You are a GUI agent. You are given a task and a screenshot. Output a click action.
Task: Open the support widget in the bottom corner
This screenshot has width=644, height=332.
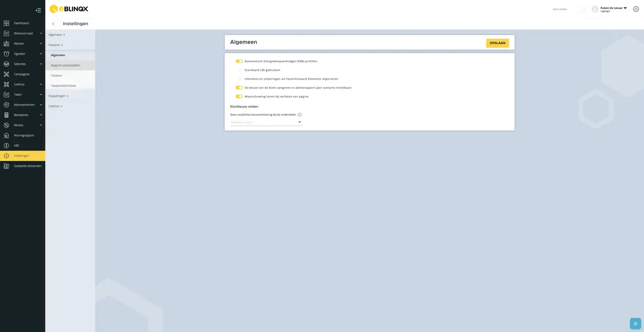point(635,323)
